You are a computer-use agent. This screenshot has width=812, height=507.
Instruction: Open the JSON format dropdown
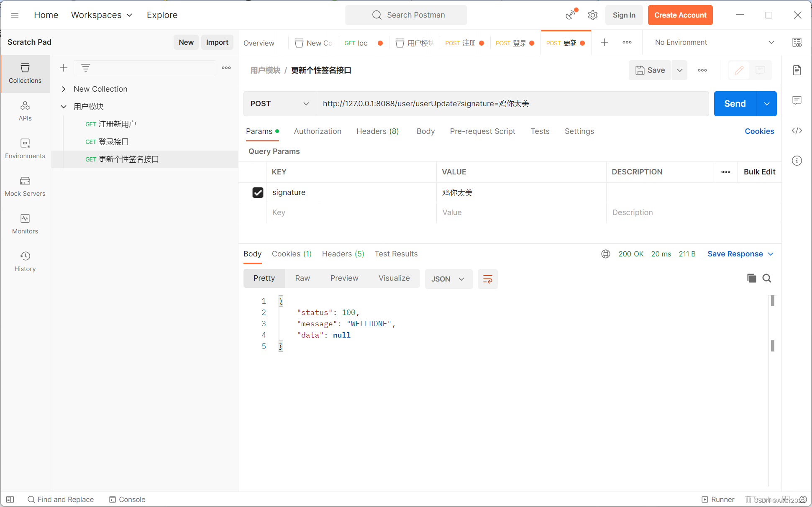coord(448,279)
